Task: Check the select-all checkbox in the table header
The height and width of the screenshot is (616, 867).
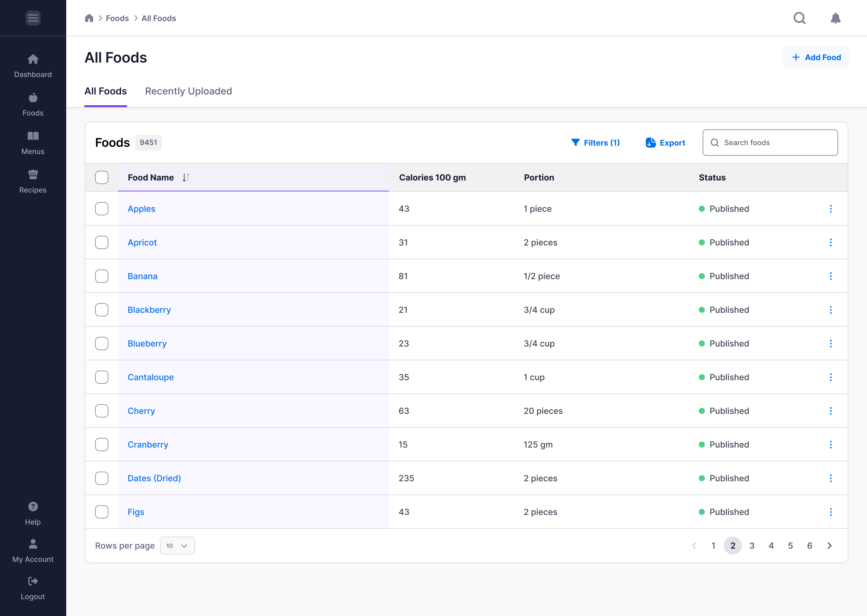Action: (x=102, y=177)
